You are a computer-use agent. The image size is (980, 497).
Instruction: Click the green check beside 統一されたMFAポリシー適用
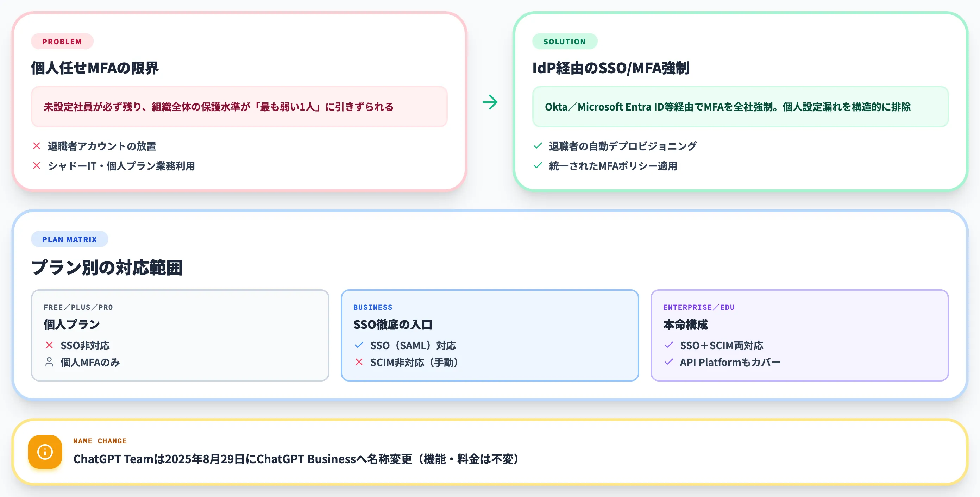(538, 166)
